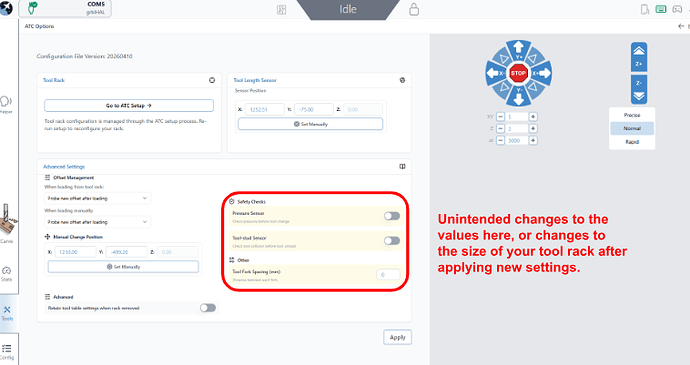Open Advanced Settings documentation book icon
Viewport: 690px width, 365px height.
[402, 166]
